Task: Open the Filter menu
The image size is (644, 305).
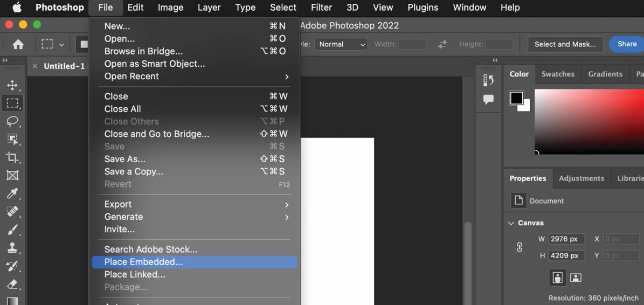Action: click(x=321, y=8)
